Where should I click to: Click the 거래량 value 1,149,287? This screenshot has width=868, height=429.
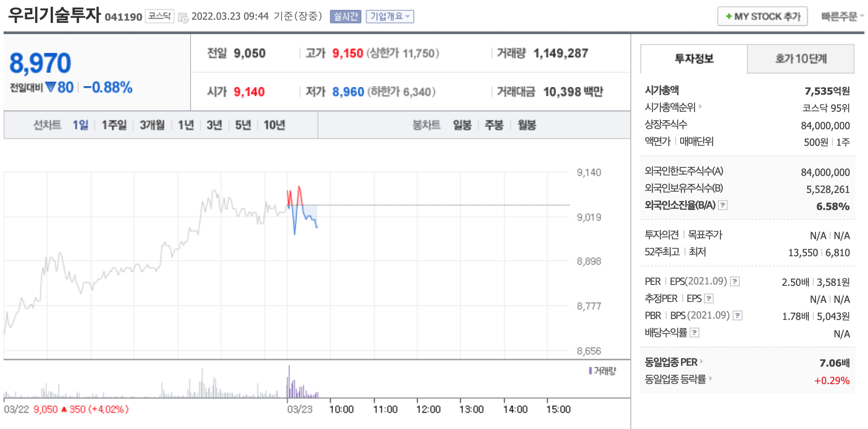pyautogui.click(x=561, y=53)
